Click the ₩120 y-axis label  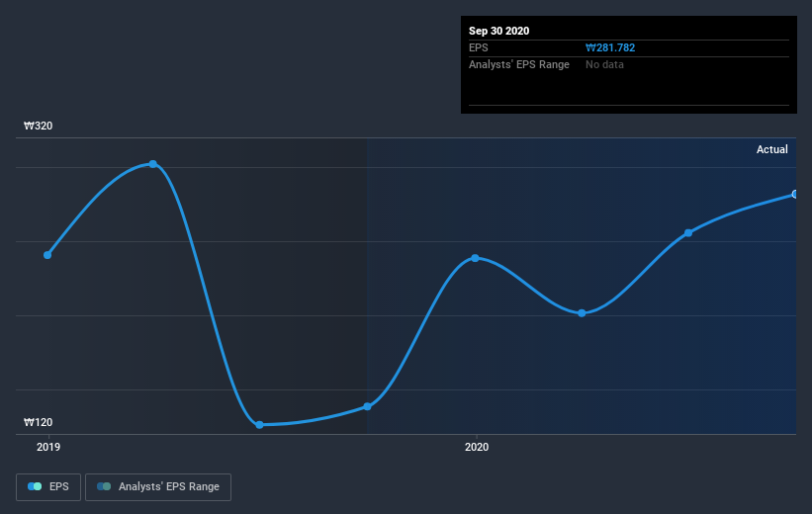39,422
